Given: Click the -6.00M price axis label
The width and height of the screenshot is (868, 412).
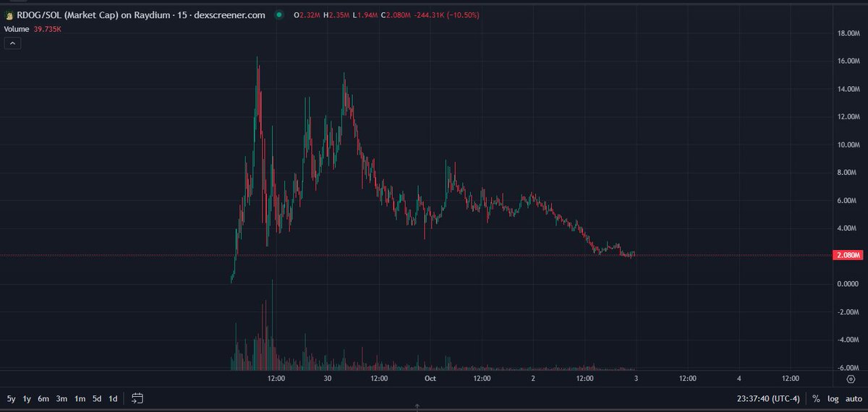Looking at the screenshot, I should point(847,367).
